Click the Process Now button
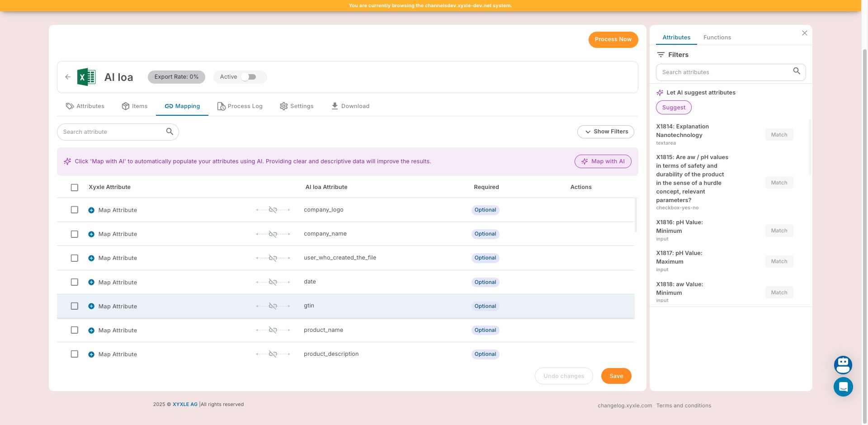 (613, 39)
